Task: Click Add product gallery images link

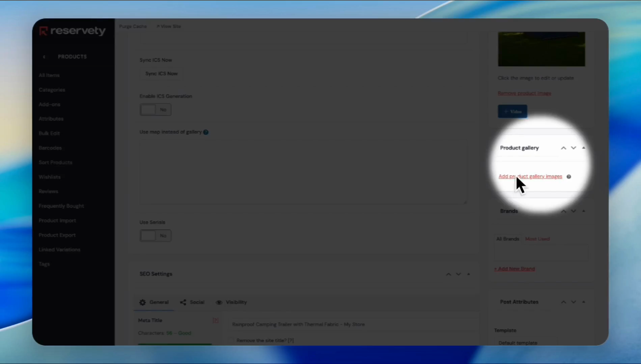Action: click(x=530, y=176)
